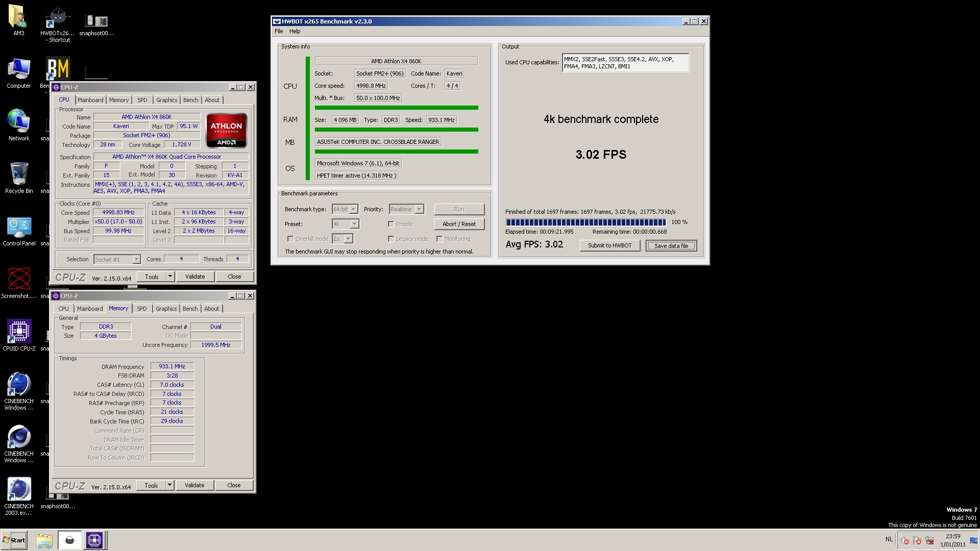Click the upper CPU-Z window title icon
The width and height of the screenshot is (980, 551).
click(56, 87)
